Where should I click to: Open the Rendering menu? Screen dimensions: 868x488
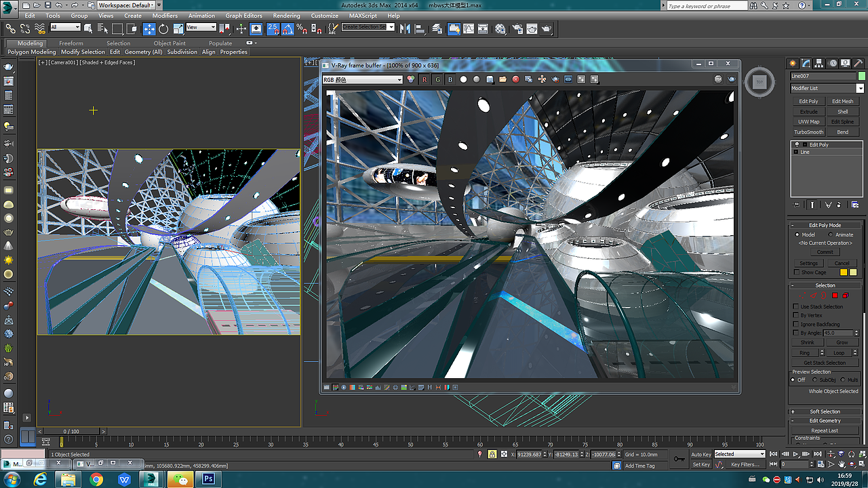[x=286, y=16]
